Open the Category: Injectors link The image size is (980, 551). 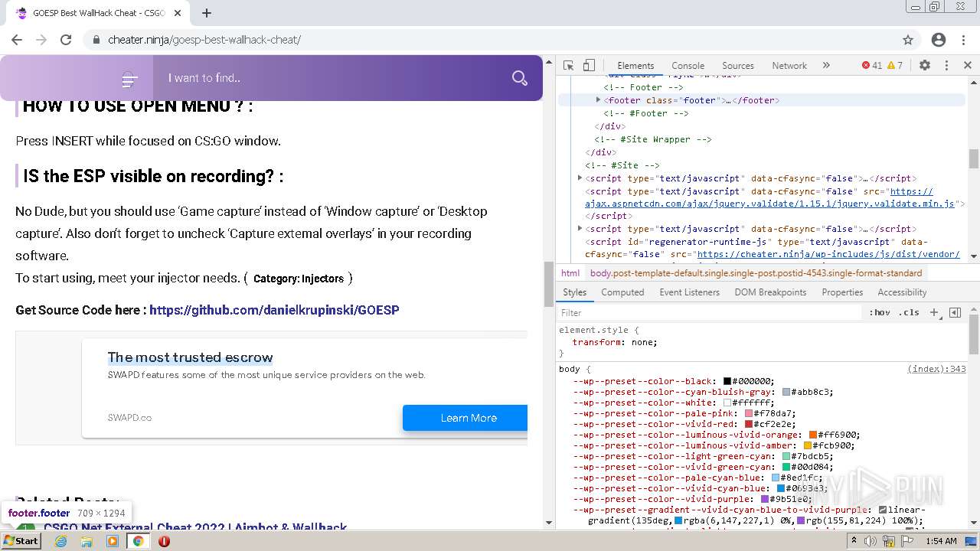(299, 279)
